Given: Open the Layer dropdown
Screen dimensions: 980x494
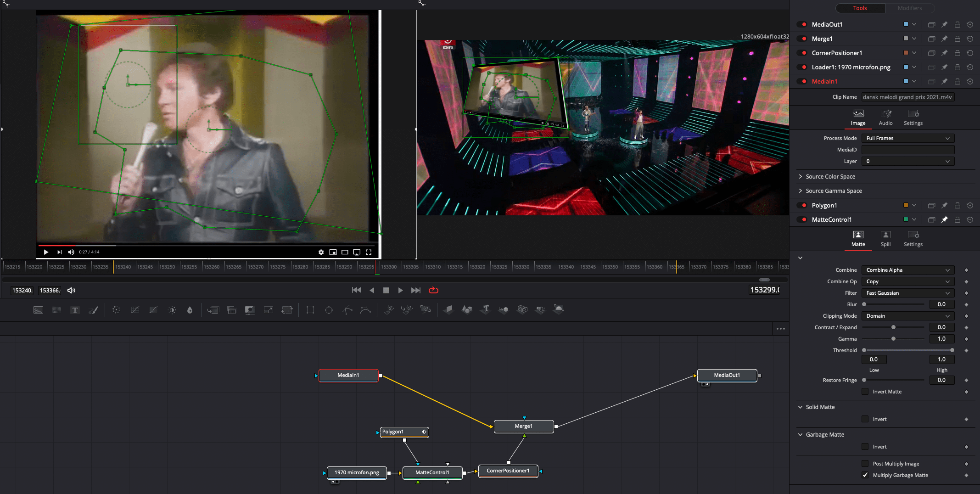Looking at the screenshot, I should [x=907, y=161].
